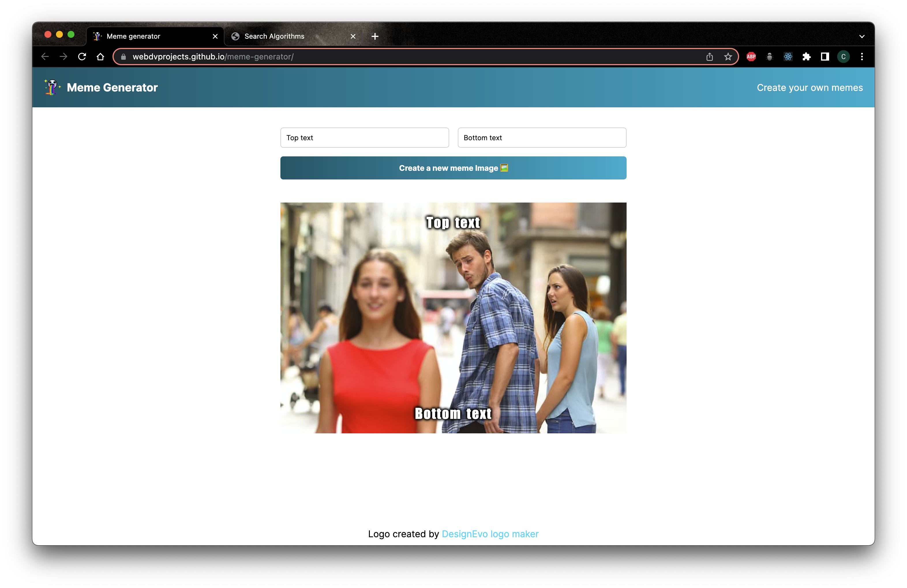The width and height of the screenshot is (907, 588).
Task: Open a new tab with plus button
Action: pos(375,36)
